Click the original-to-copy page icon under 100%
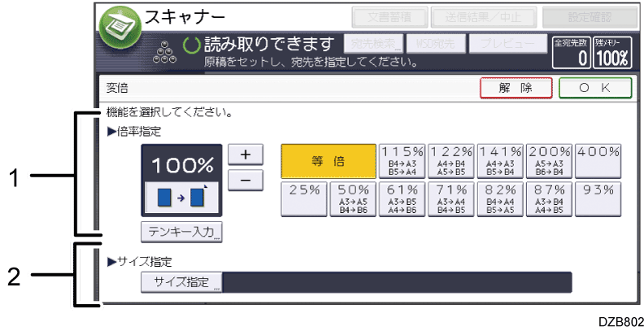 point(181,198)
